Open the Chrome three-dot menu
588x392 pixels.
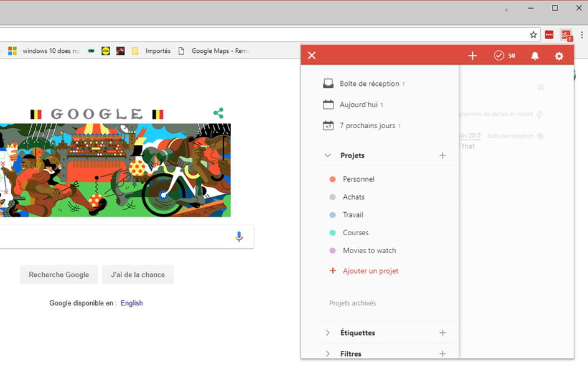tap(582, 35)
